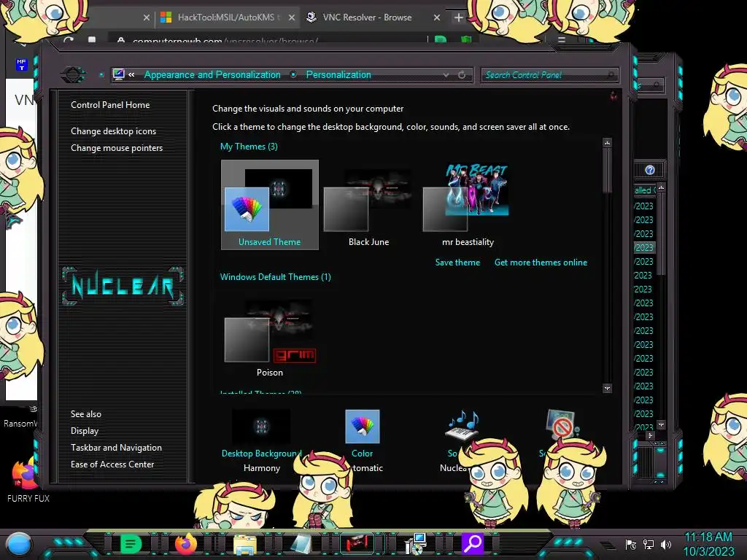Open Change mouse pointers
The height and width of the screenshot is (560, 747).
point(117,147)
